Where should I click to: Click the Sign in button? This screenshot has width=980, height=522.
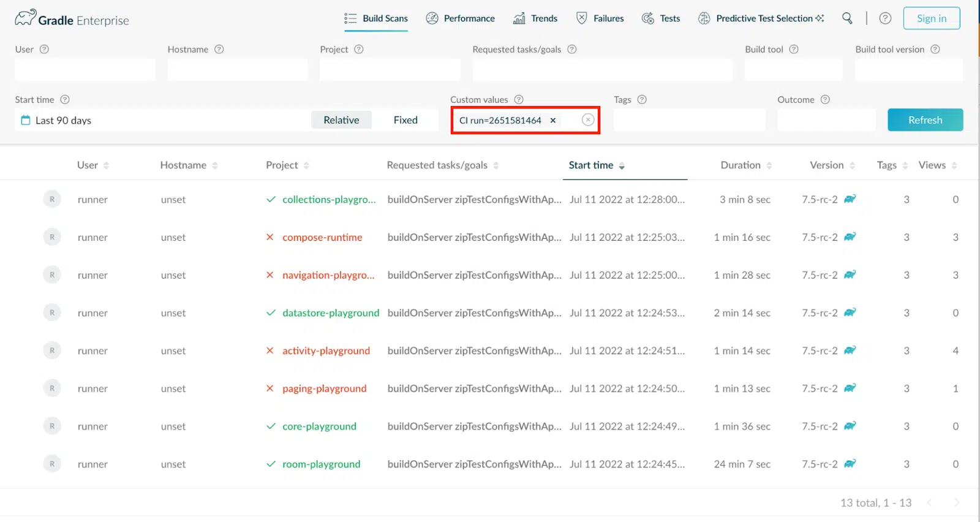(931, 18)
